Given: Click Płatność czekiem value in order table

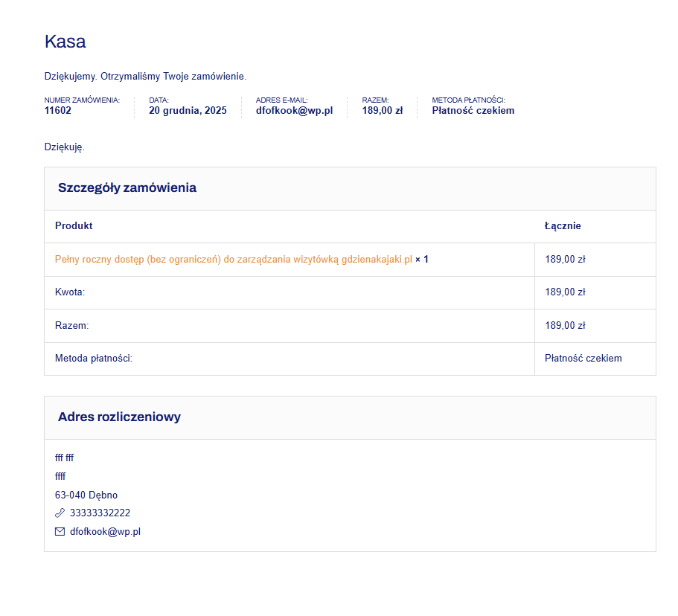Looking at the screenshot, I should [x=583, y=359].
